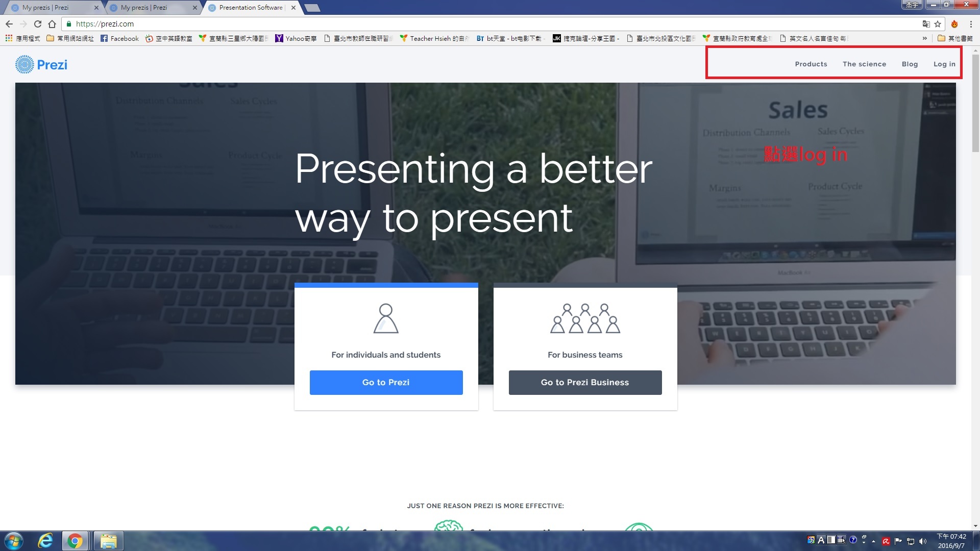This screenshot has height=551, width=980.
Task: Open the 宜蘭縣三星鄉大隱國 bookmark
Action: coord(234,38)
